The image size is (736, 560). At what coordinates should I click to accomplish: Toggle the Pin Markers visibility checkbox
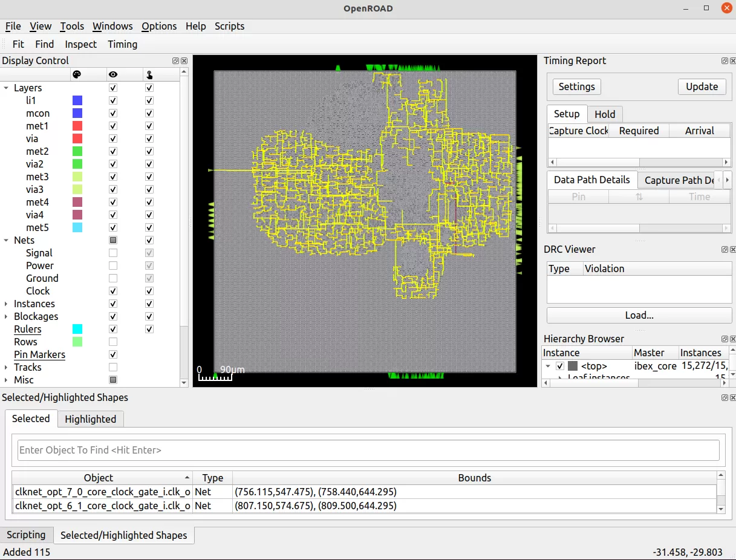click(x=113, y=354)
